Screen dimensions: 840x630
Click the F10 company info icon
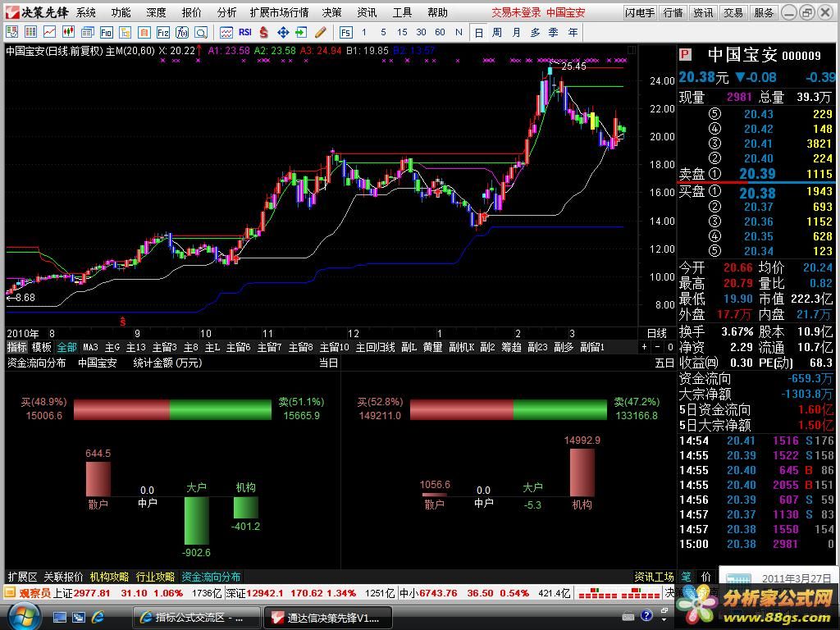106,33
